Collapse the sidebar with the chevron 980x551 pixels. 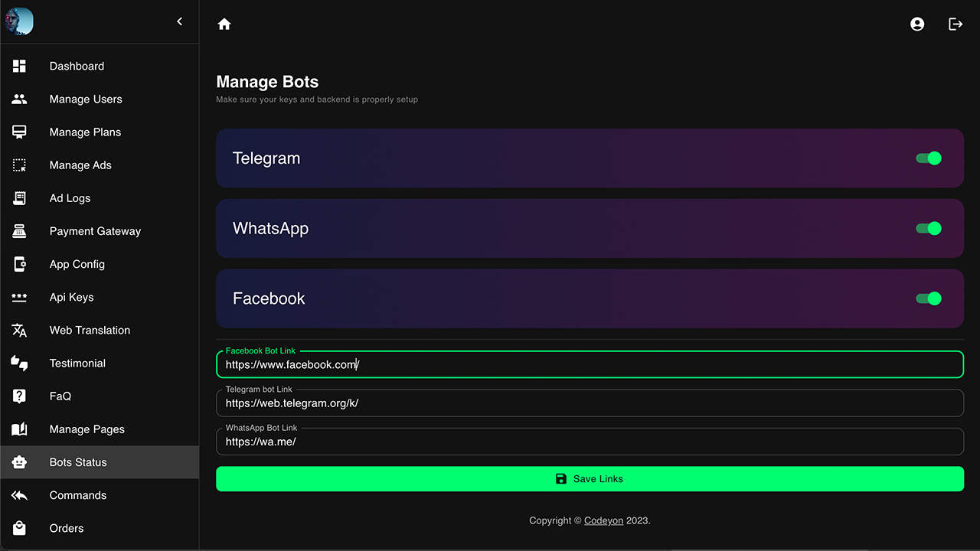tap(180, 21)
